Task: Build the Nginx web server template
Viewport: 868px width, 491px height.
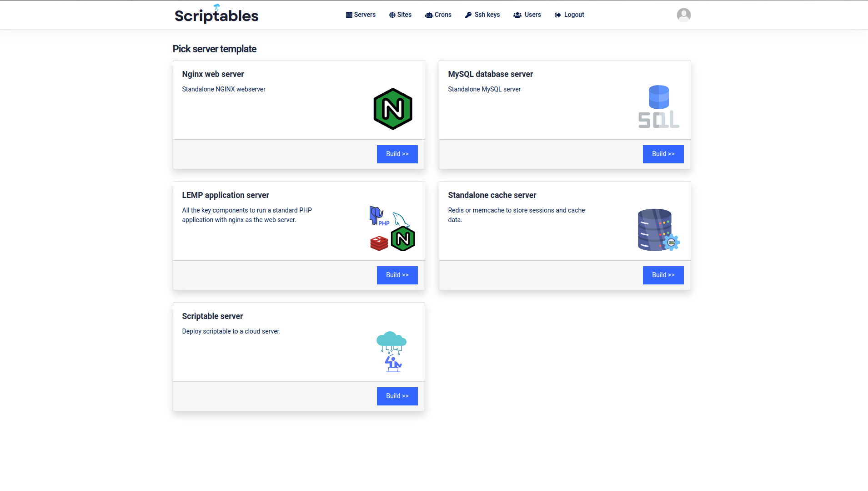Action: [x=397, y=154]
